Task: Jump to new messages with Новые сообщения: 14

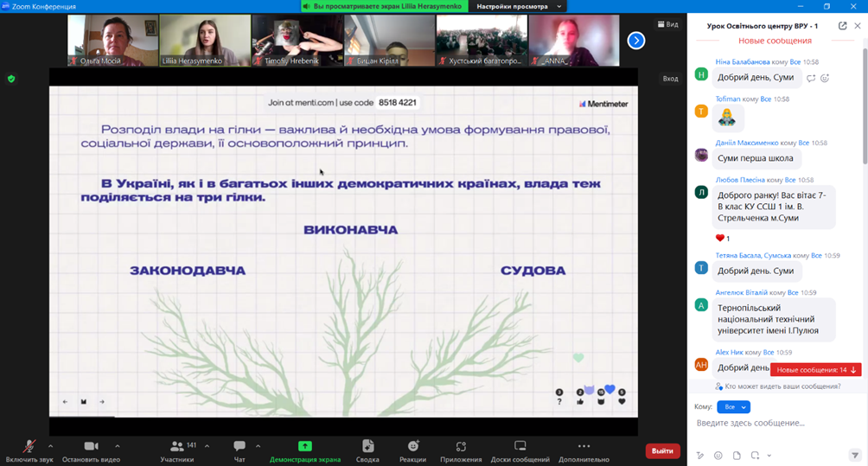Action: [816, 370]
